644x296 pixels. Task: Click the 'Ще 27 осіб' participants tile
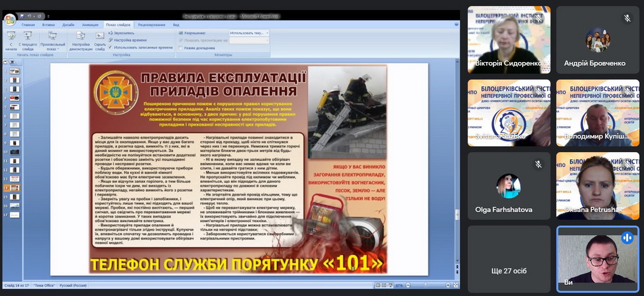pyautogui.click(x=508, y=259)
